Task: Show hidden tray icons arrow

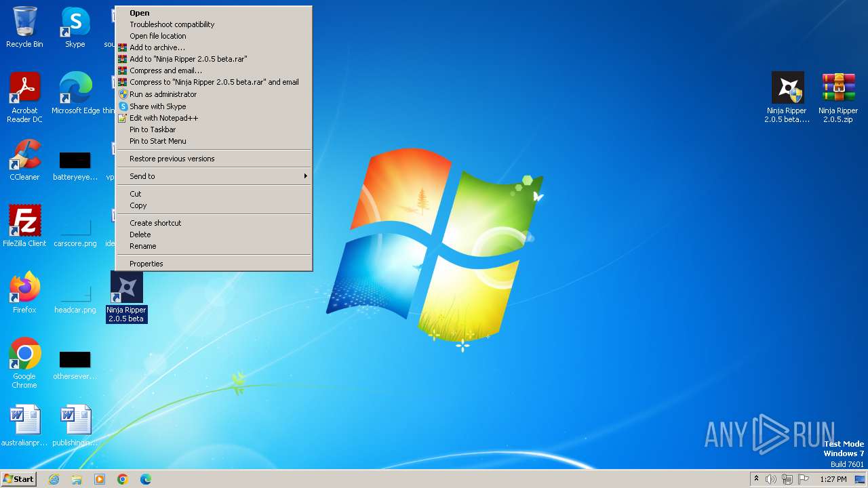Action: click(756, 479)
